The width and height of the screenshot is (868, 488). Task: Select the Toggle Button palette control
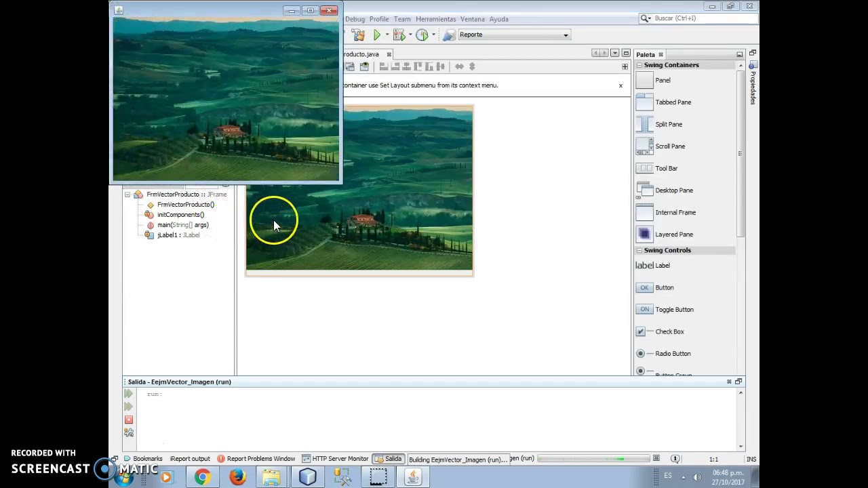(665, 310)
